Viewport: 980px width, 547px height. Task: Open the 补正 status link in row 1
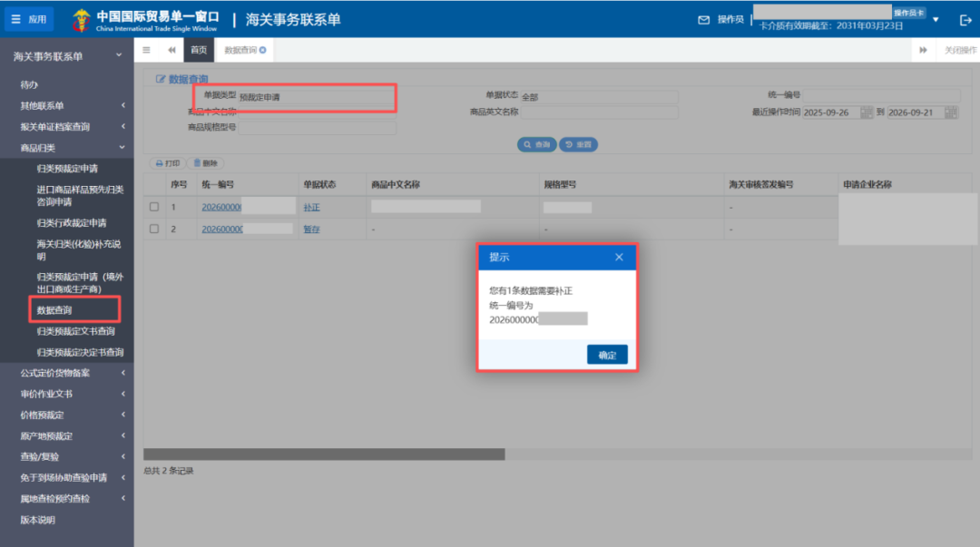point(311,207)
